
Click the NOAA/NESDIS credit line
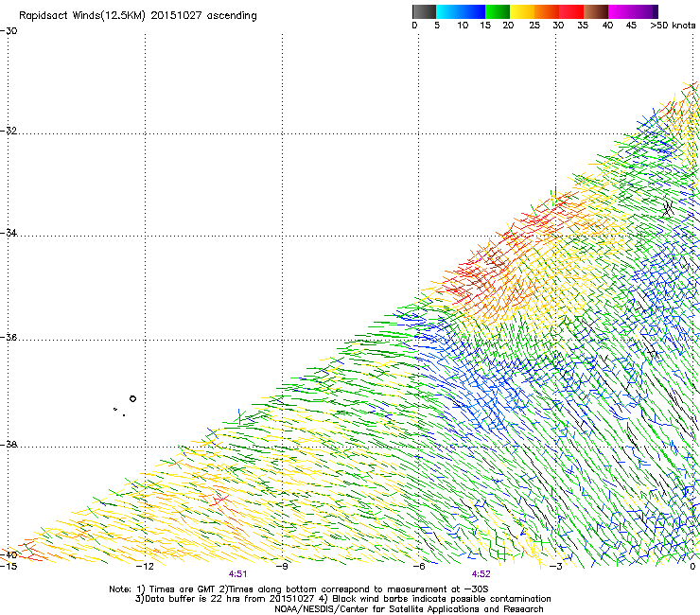coord(409,609)
